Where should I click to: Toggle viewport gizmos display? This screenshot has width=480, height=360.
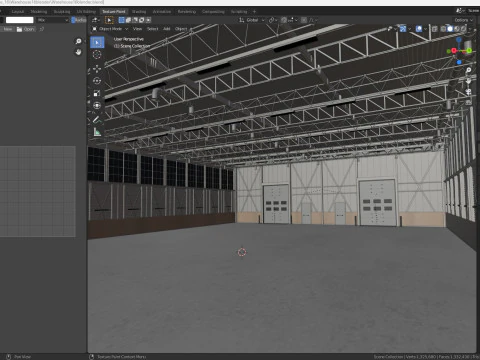[403, 29]
